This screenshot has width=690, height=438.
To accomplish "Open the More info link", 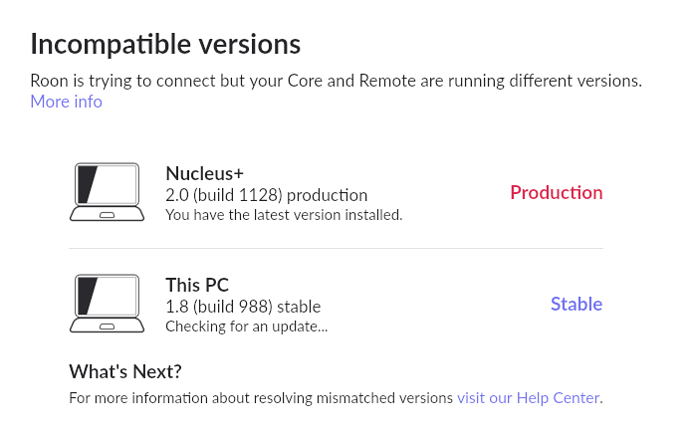I will [66, 102].
